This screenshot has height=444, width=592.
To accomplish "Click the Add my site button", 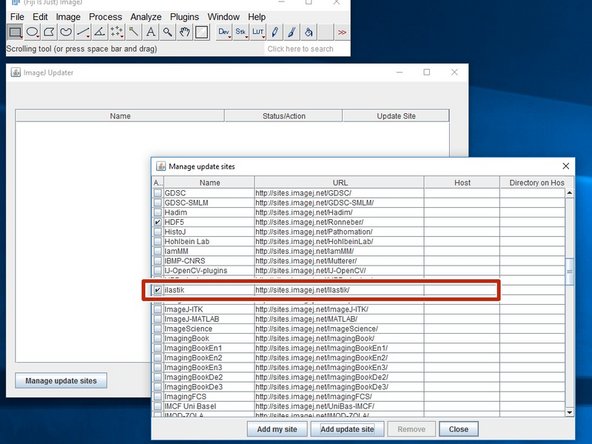I will pyautogui.click(x=277, y=429).
